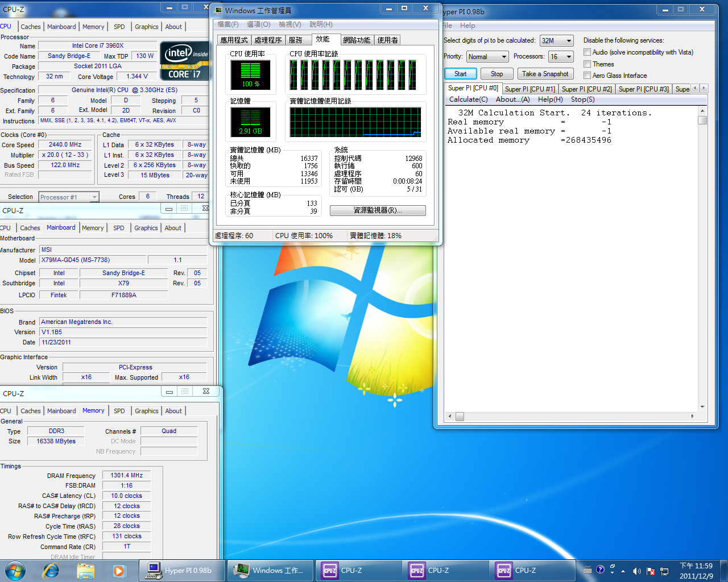Image resolution: width=728 pixels, height=582 pixels.
Task: Switch to the 應用程式 tab in Task Manager
Action: 234,40
